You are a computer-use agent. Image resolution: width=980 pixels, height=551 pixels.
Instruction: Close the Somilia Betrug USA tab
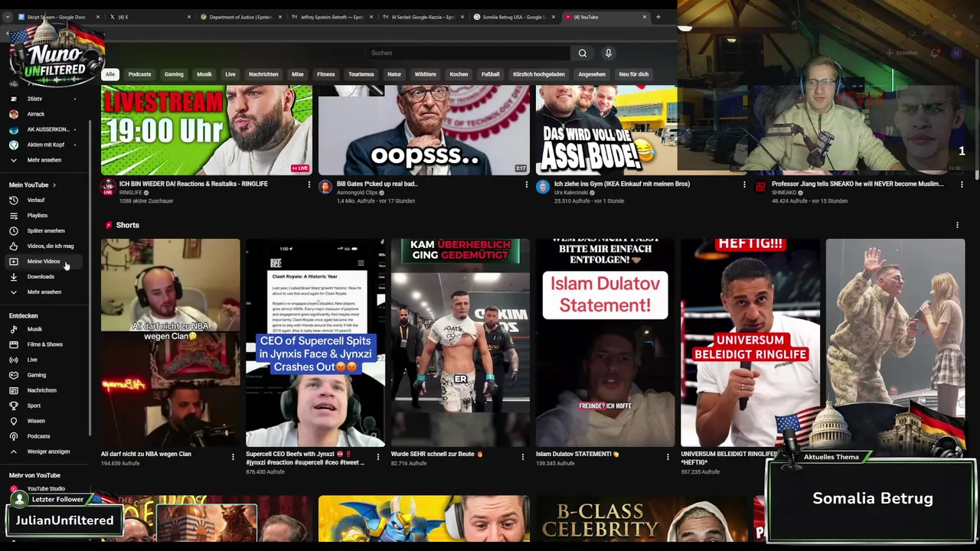click(x=554, y=17)
